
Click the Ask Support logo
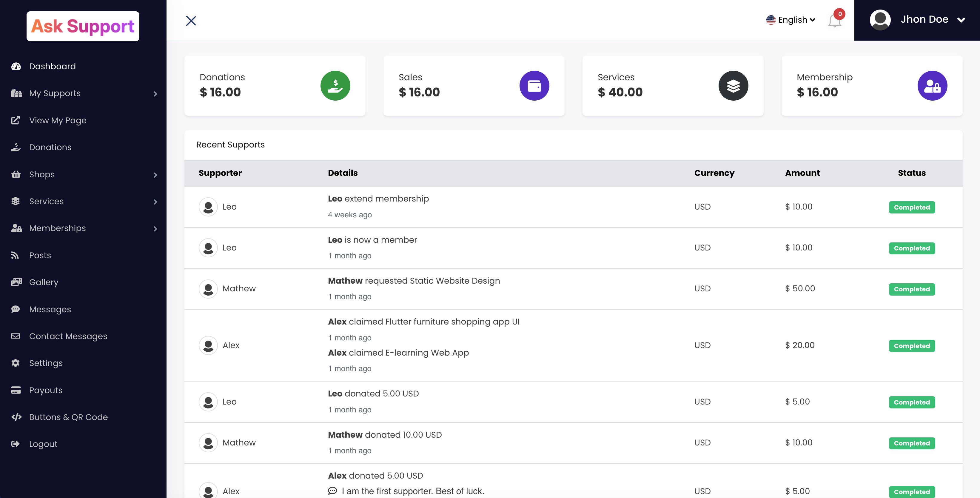(83, 26)
